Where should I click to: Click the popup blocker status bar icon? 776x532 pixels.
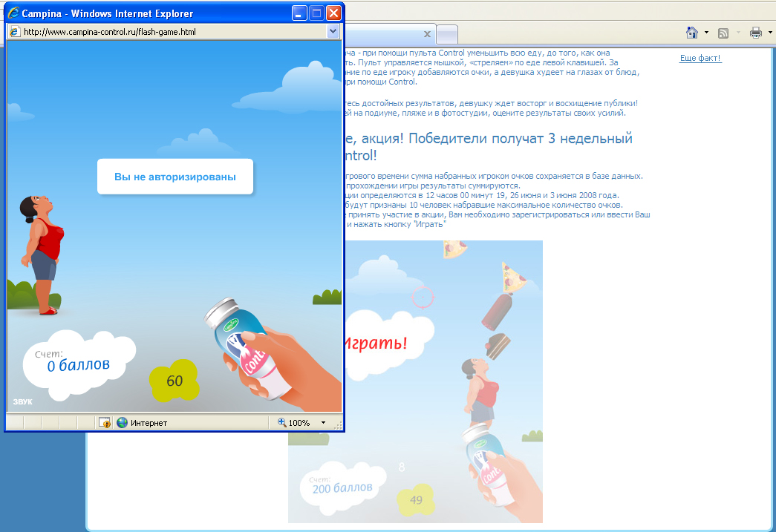click(x=105, y=423)
